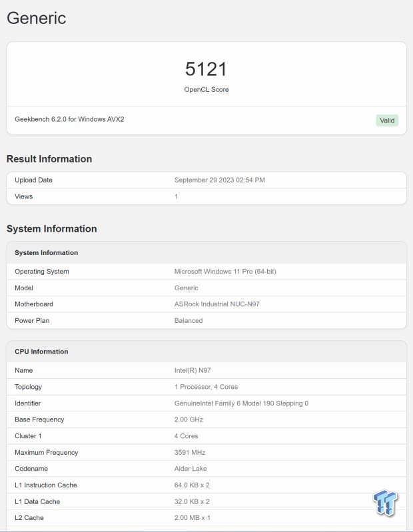The width and height of the screenshot is (413, 532).
Task: Click the OpenCL Score label
Action: coord(206,89)
